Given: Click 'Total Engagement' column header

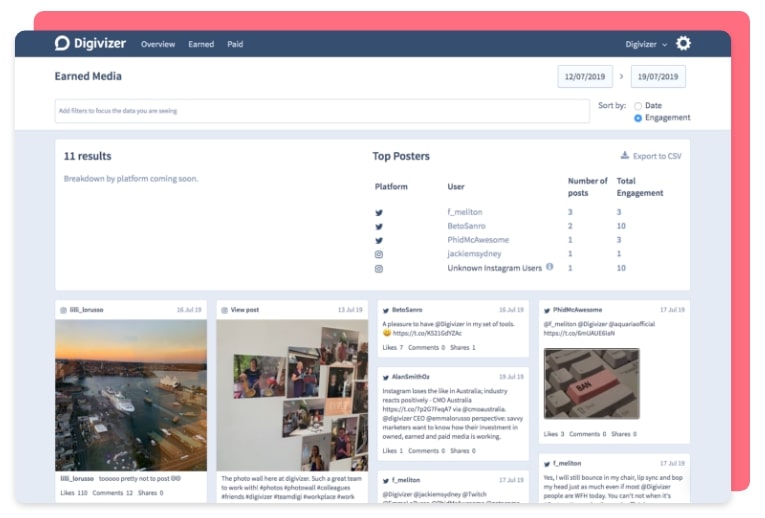Looking at the screenshot, I should [x=640, y=187].
